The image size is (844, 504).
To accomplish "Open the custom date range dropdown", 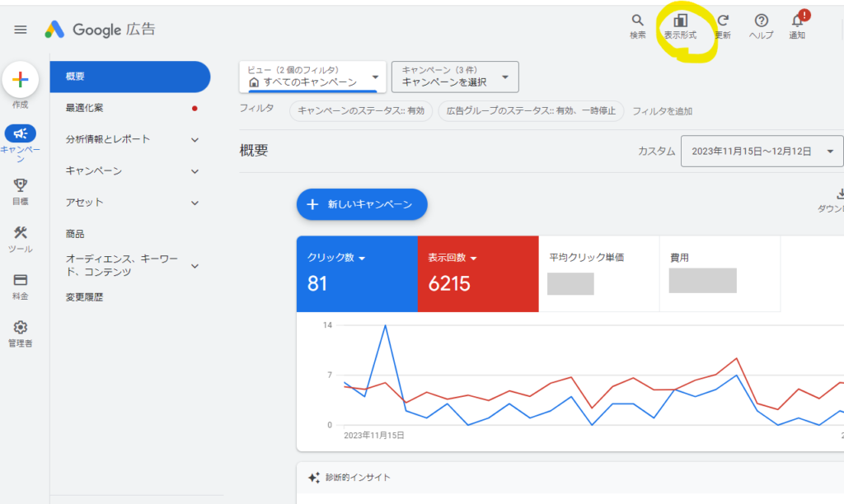I will [x=762, y=152].
